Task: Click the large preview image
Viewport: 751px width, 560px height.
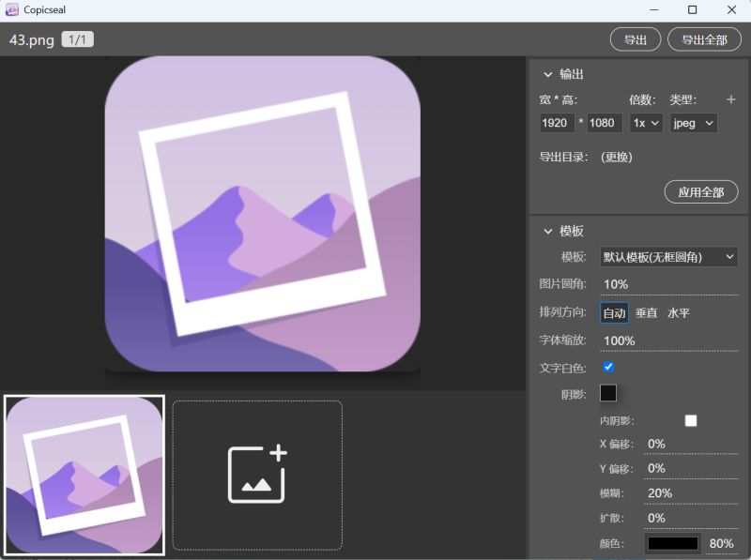Action: click(263, 214)
